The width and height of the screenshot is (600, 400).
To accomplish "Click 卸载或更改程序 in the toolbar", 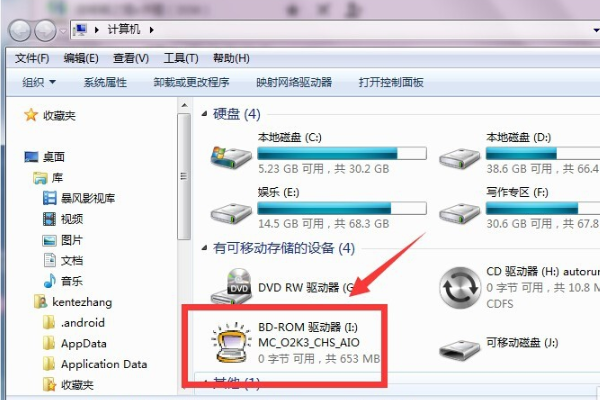I will point(191,82).
